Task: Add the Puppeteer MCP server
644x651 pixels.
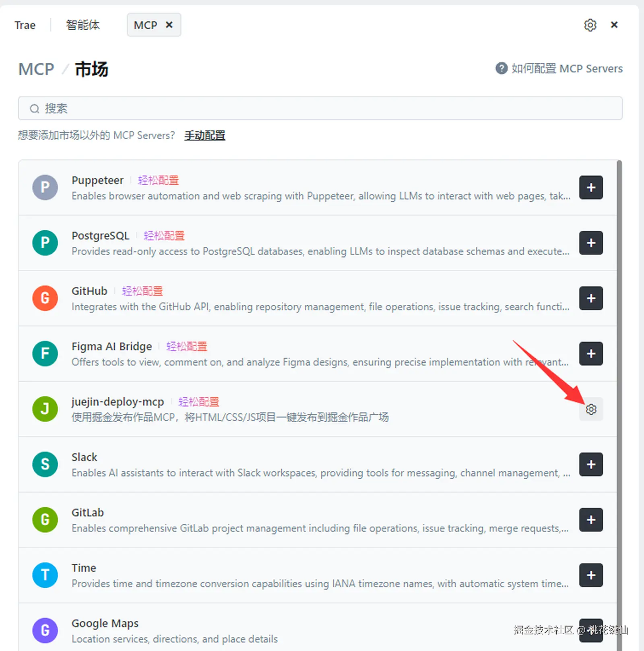Action: coord(591,187)
